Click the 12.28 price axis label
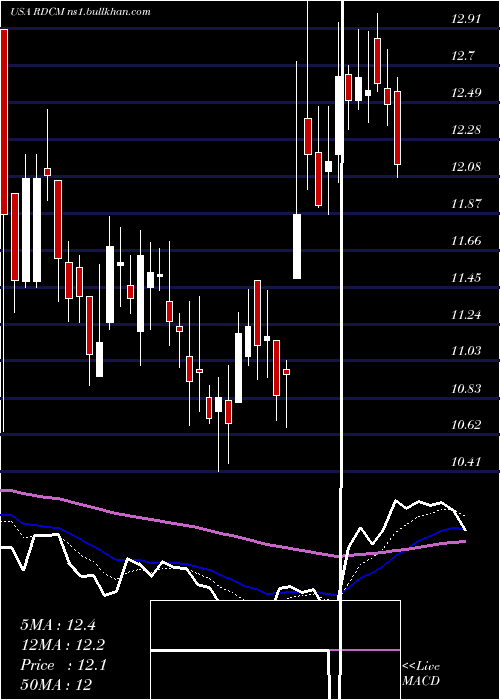Viewport: 500px width, 700px height. pyautogui.click(x=466, y=130)
